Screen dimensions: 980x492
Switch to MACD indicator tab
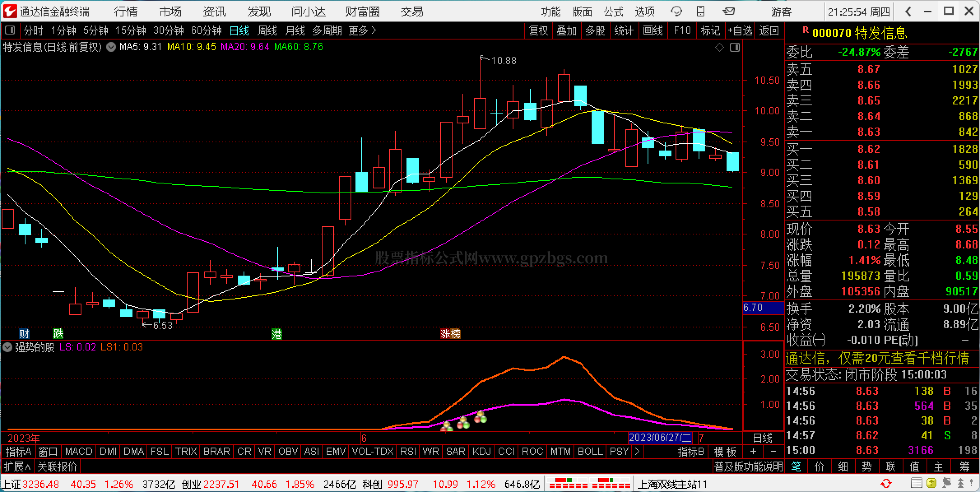[79, 452]
